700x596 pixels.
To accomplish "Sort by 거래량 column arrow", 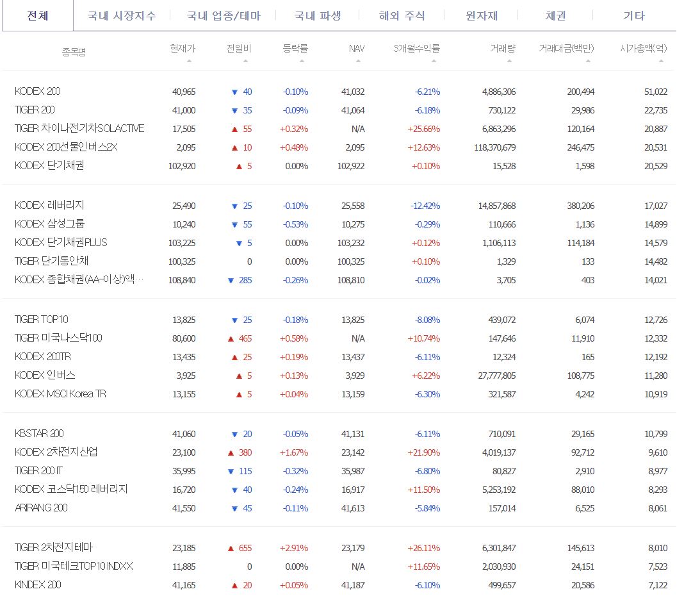I will coord(509,61).
